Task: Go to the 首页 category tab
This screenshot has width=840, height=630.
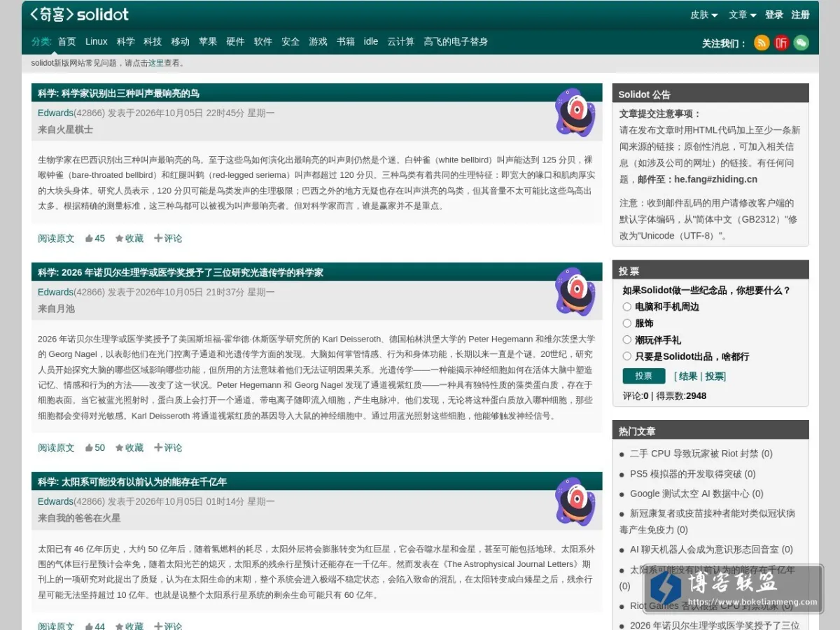Action: click(x=67, y=41)
